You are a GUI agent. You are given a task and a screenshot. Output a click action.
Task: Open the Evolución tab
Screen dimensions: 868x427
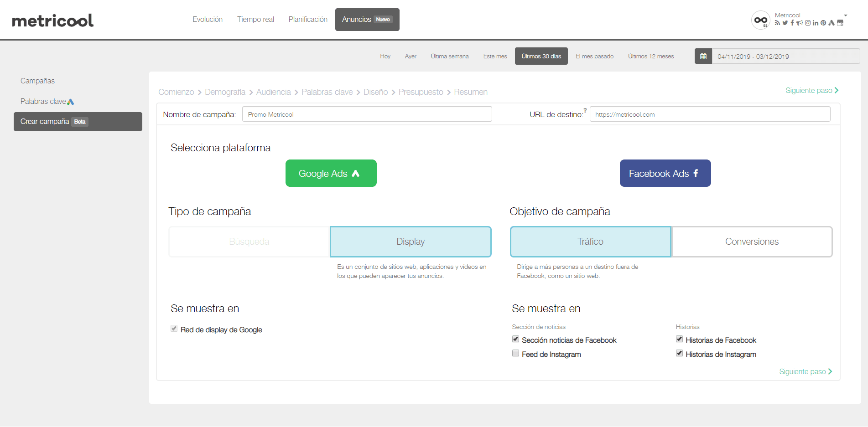(208, 19)
